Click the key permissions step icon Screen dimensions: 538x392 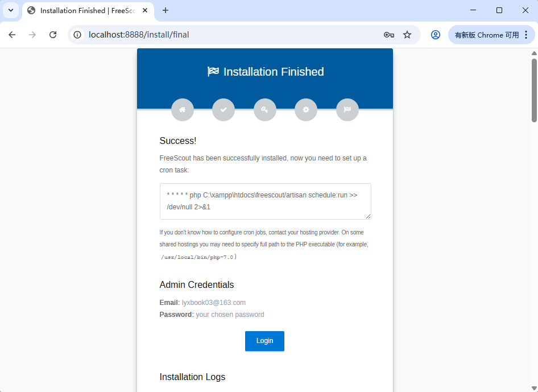point(265,110)
